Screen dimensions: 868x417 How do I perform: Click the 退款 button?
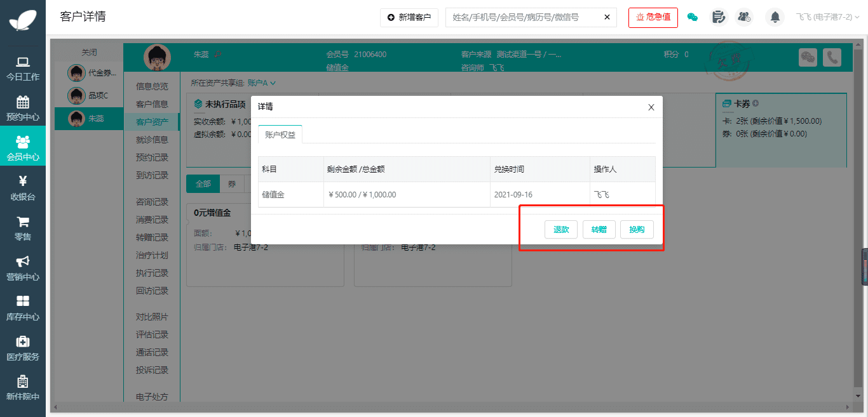(561, 230)
